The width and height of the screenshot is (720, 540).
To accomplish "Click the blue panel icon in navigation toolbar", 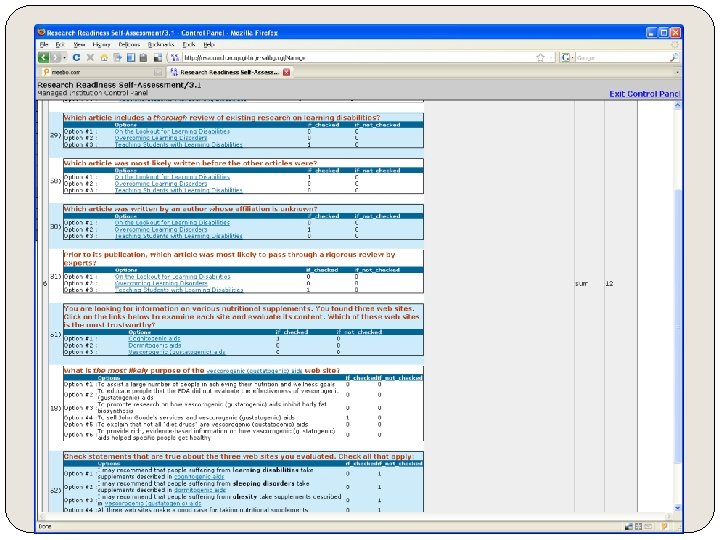I will click(131, 57).
